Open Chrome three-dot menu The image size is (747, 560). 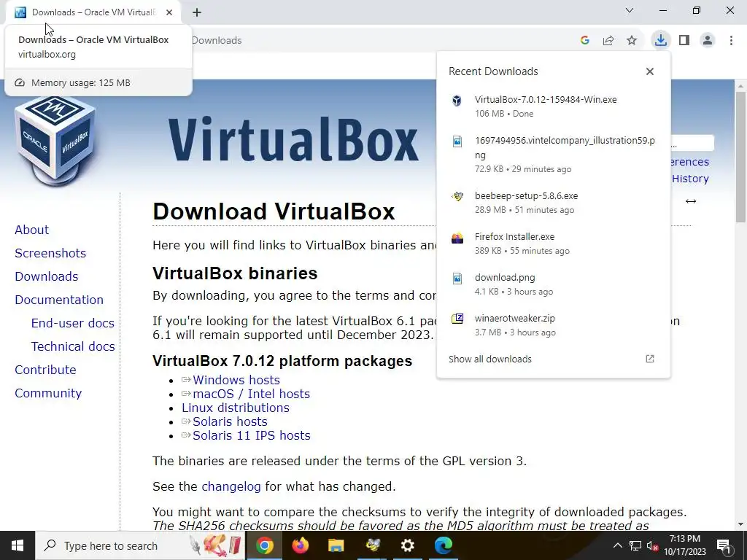point(731,41)
